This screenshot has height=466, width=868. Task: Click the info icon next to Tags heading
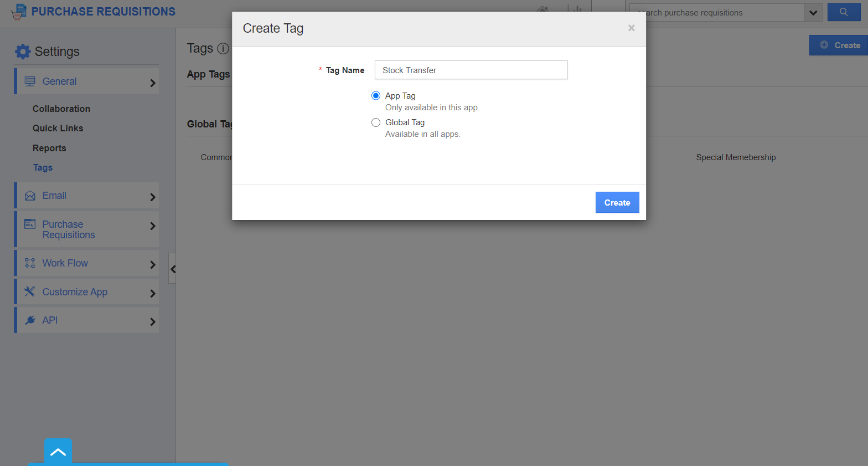pos(223,49)
